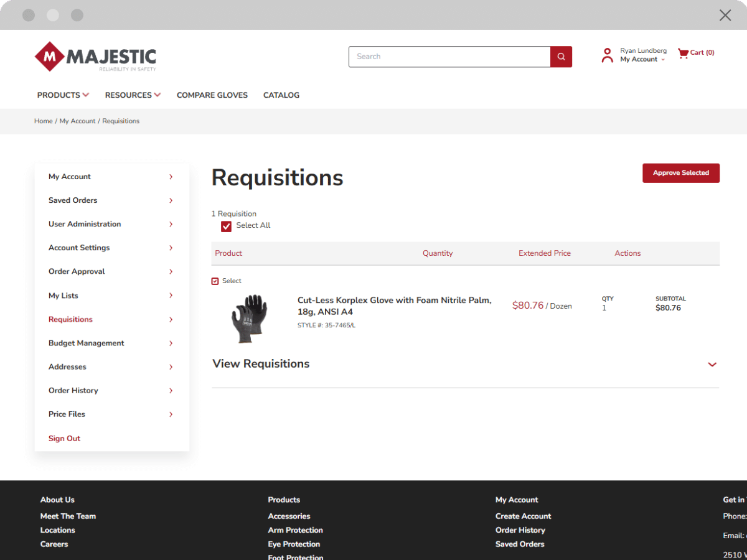Click the search magnifier icon
Image resolution: width=747 pixels, height=560 pixels.
click(560, 57)
